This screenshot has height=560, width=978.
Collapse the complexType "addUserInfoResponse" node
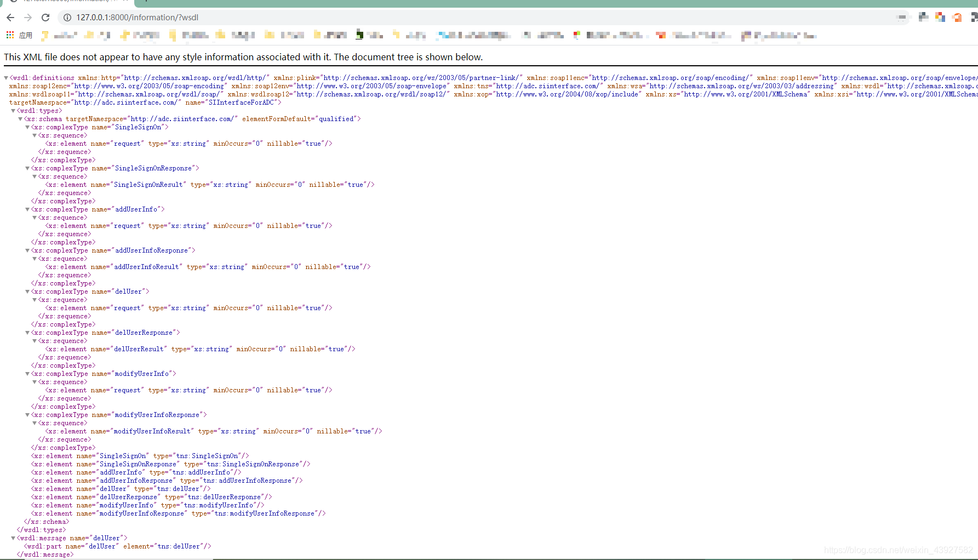coord(27,250)
